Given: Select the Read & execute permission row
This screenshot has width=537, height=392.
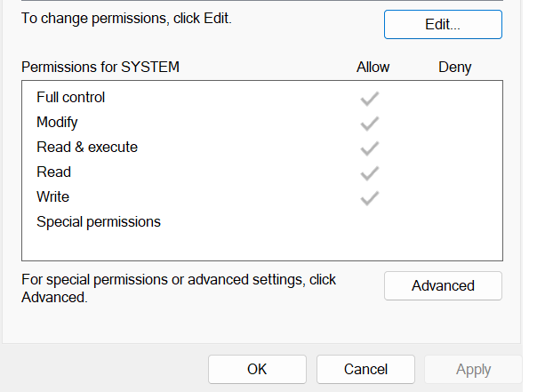Looking at the screenshot, I should (x=262, y=148).
